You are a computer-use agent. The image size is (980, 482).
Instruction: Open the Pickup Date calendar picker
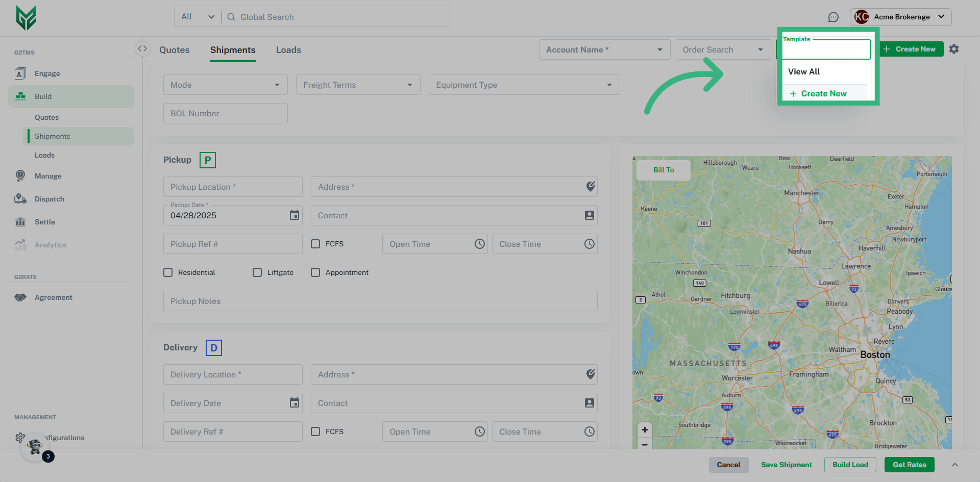(x=295, y=215)
